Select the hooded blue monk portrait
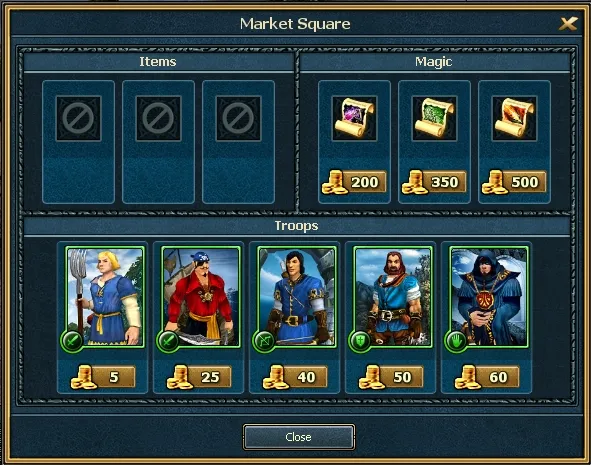591x465 pixels. 489,297
